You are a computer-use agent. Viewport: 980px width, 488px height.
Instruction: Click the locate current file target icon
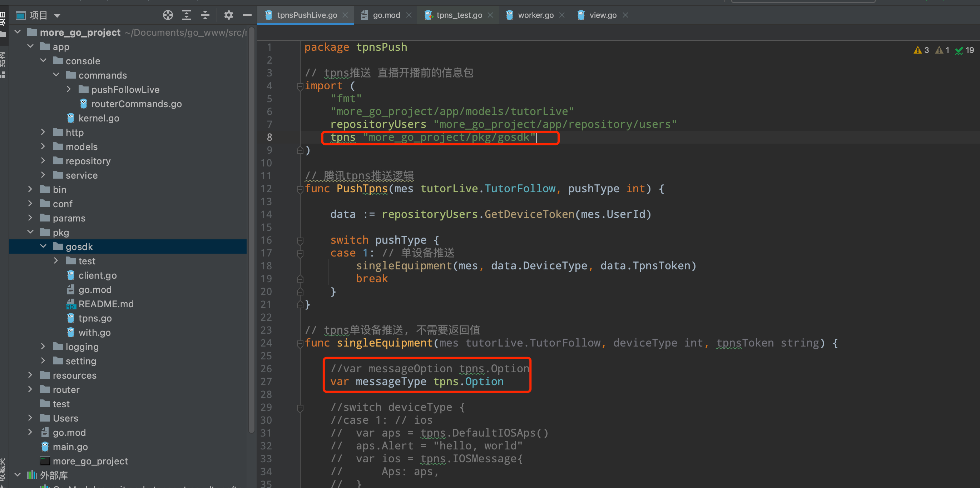click(x=168, y=15)
